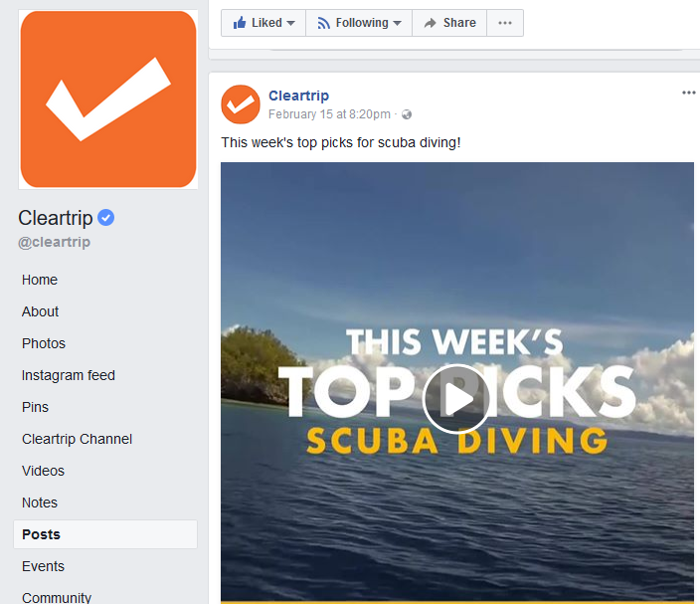Play the scuba diving video
Image resolution: width=700 pixels, height=604 pixels.
455,398
